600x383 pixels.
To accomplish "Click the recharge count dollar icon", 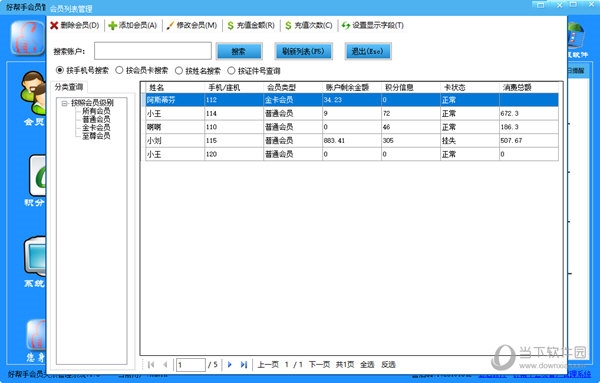I will point(288,26).
